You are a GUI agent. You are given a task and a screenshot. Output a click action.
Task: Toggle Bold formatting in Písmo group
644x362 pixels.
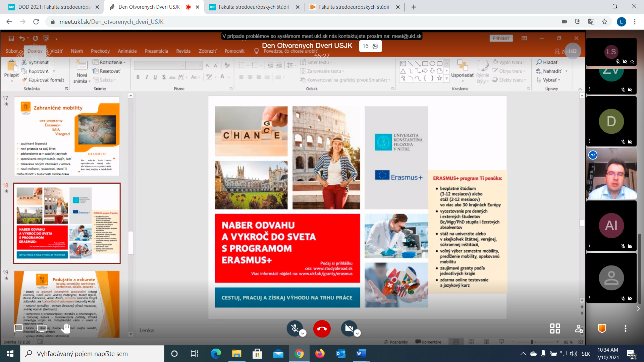coord(138,77)
